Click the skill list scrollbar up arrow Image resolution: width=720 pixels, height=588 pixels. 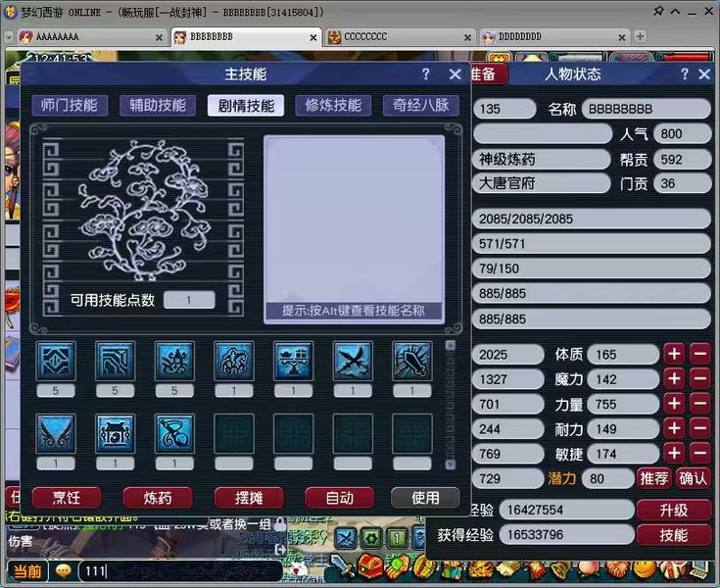coord(451,345)
